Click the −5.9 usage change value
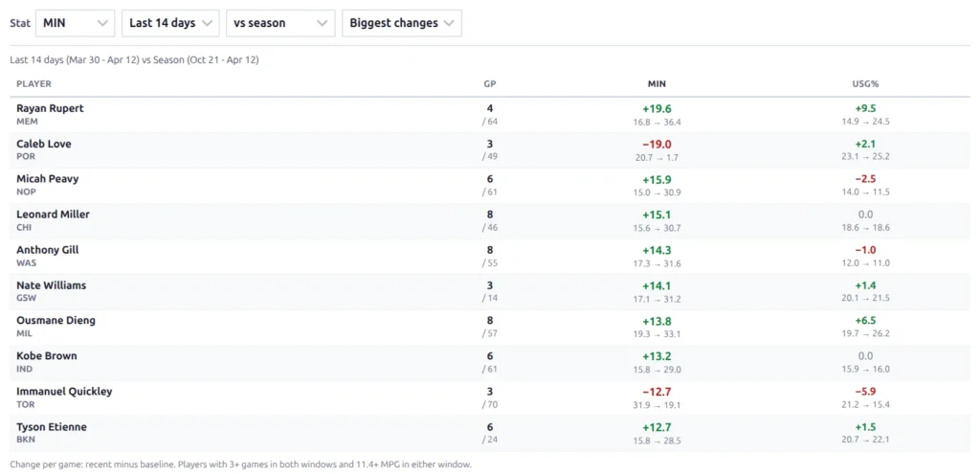Image resolution: width=980 pixels, height=476 pixels. tap(865, 392)
